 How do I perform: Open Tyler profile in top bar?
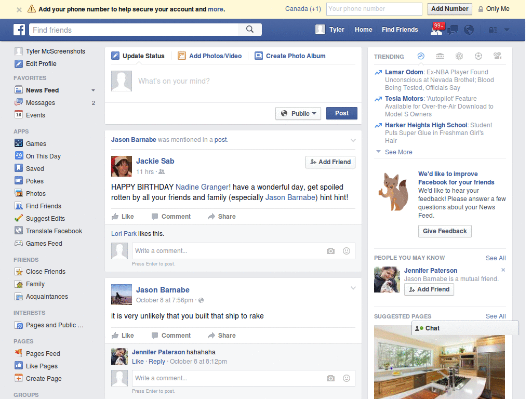(x=330, y=30)
